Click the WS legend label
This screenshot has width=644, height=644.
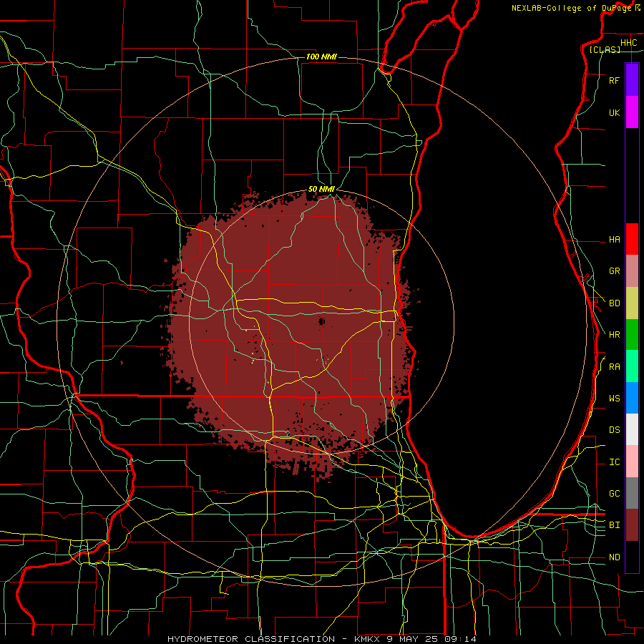pos(614,399)
